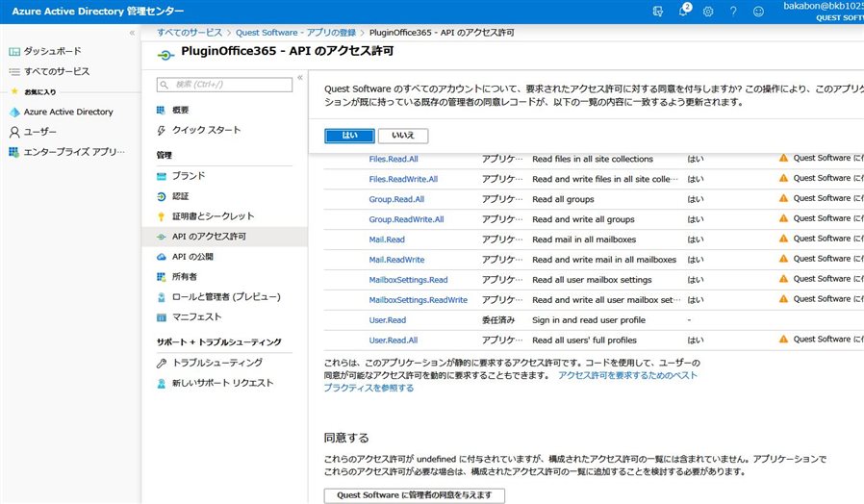Open the settings gear icon
Viewport: 864px width, 504px height.
[x=708, y=11]
